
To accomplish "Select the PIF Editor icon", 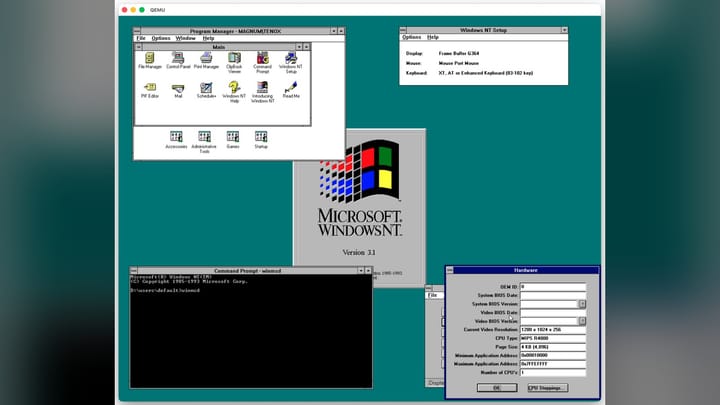I will (150, 90).
